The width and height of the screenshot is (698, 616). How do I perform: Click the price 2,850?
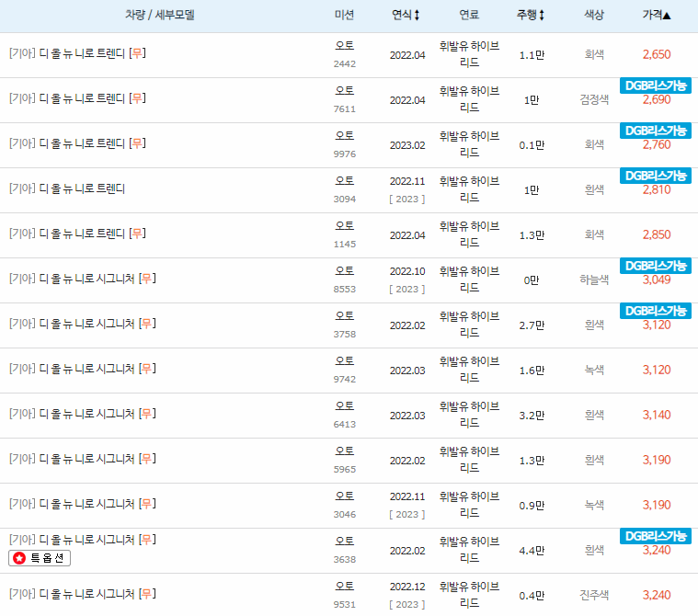click(x=656, y=235)
